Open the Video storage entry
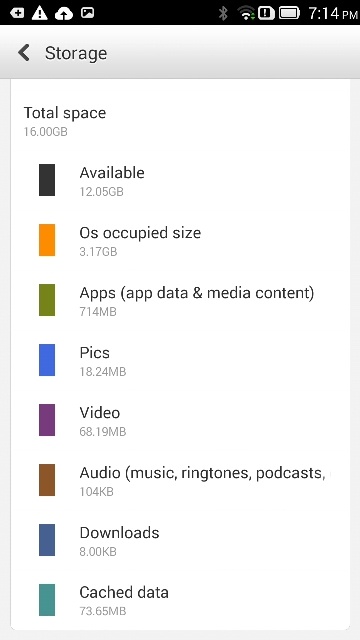 click(180, 420)
